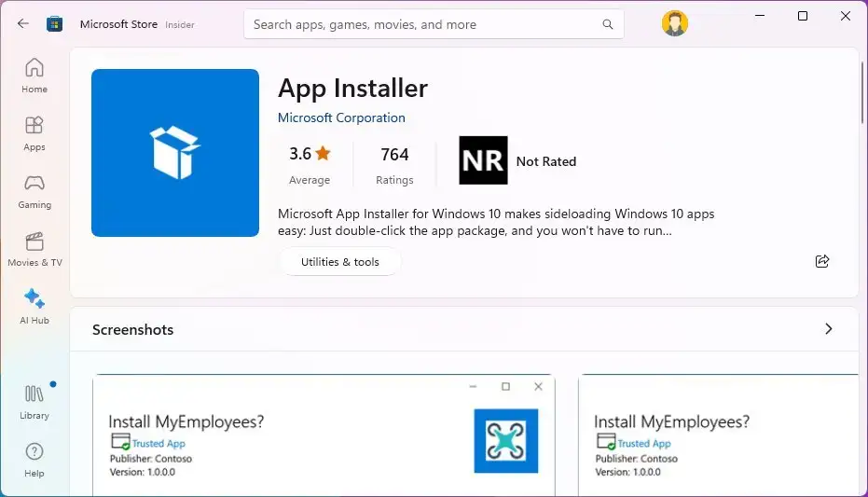Click the vertical scrollbar on the right
The height and width of the screenshot is (497, 868).
(862, 93)
